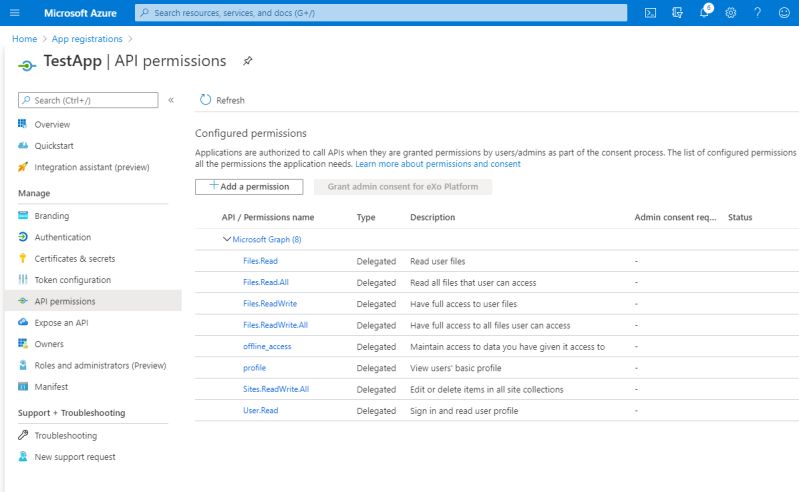The height and width of the screenshot is (492, 799).
Task: Click the Roles and administrators icon
Action: tap(23, 365)
